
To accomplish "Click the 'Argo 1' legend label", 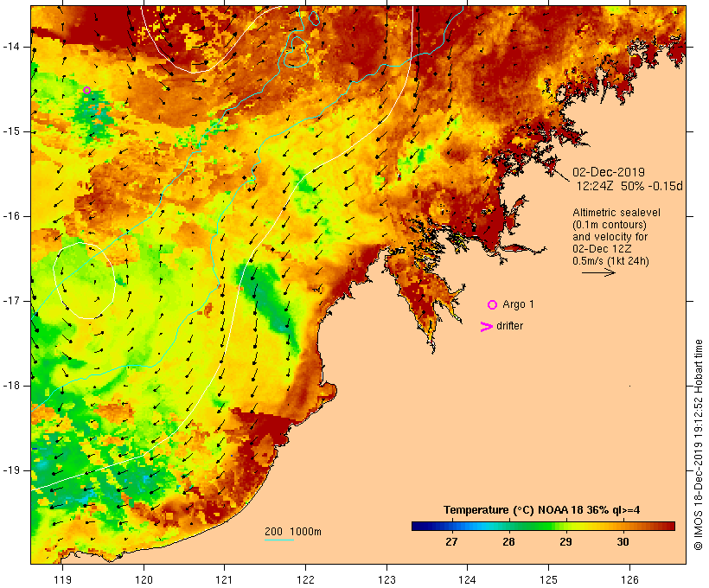I will pos(518,304).
